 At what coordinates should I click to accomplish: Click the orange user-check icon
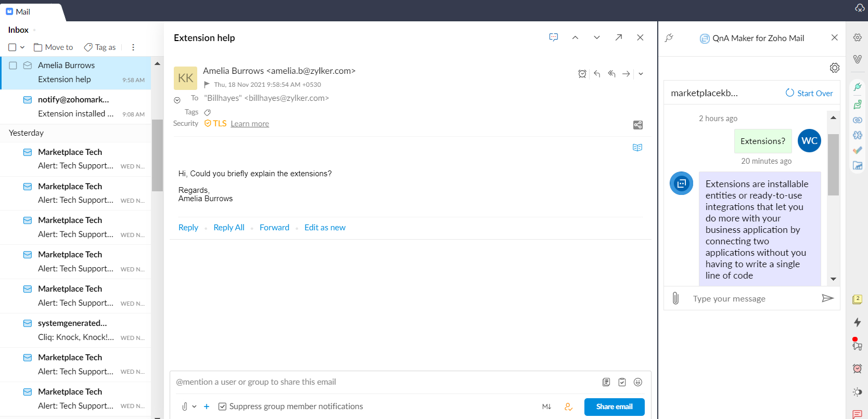coord(569,407)
